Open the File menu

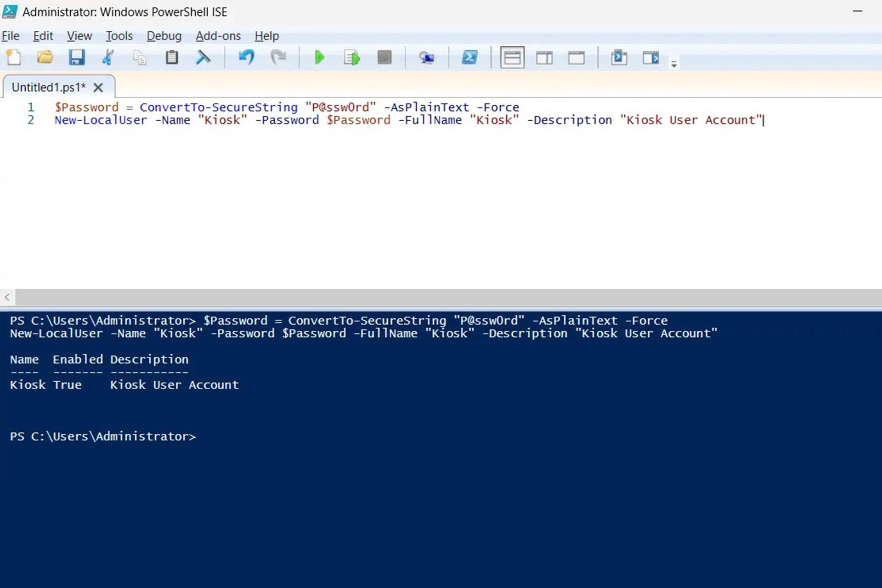point(11,36)
